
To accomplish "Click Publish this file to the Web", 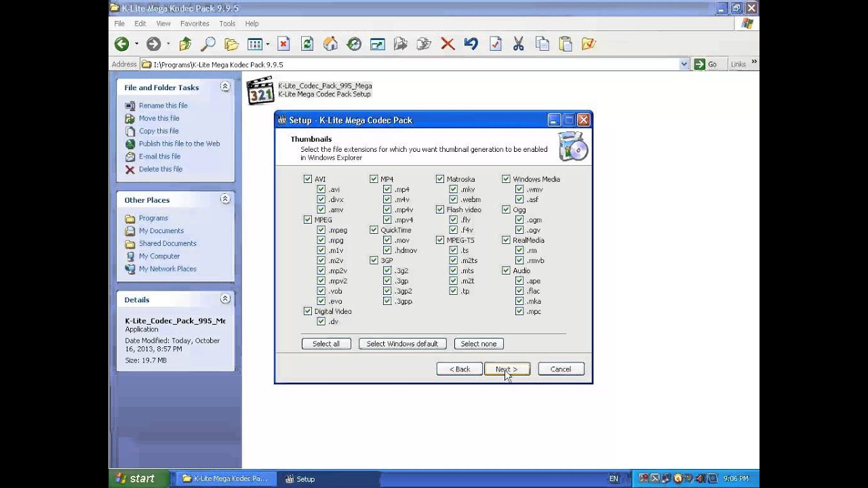I will point(180,144).
